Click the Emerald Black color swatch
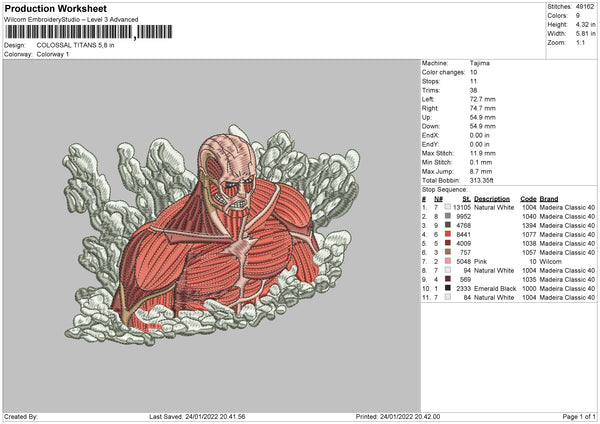 tap(447, 288)
